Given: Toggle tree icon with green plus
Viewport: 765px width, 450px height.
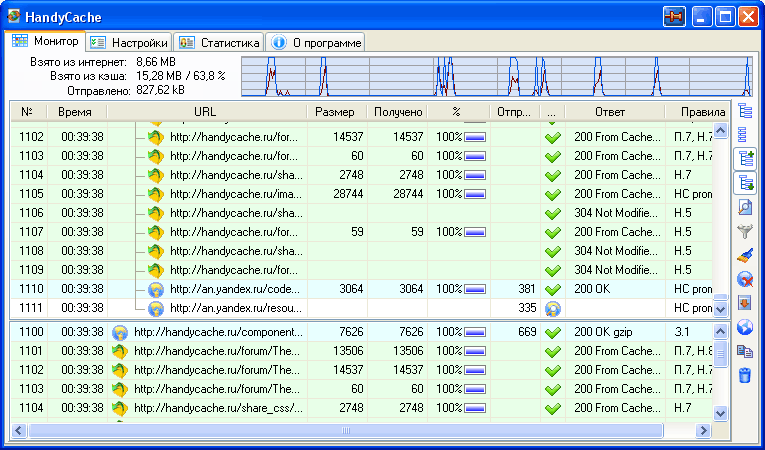Looking at the screenshot, I should [x=745, y=159].
